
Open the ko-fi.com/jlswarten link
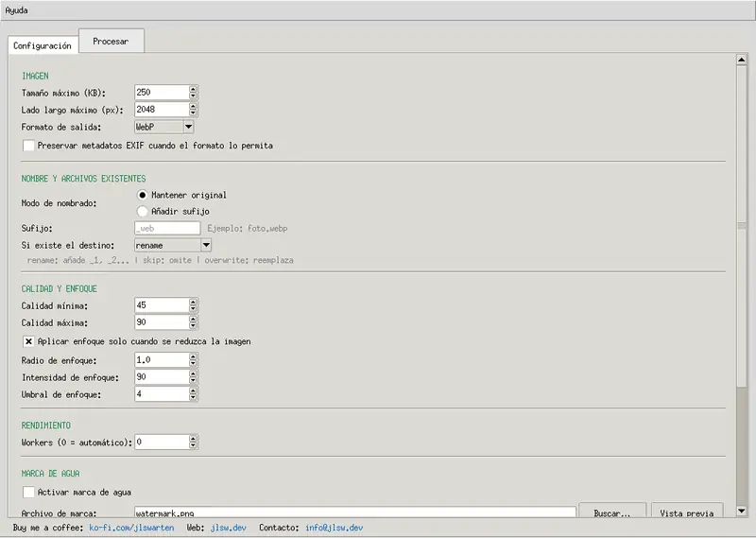[x=131, y=528]
